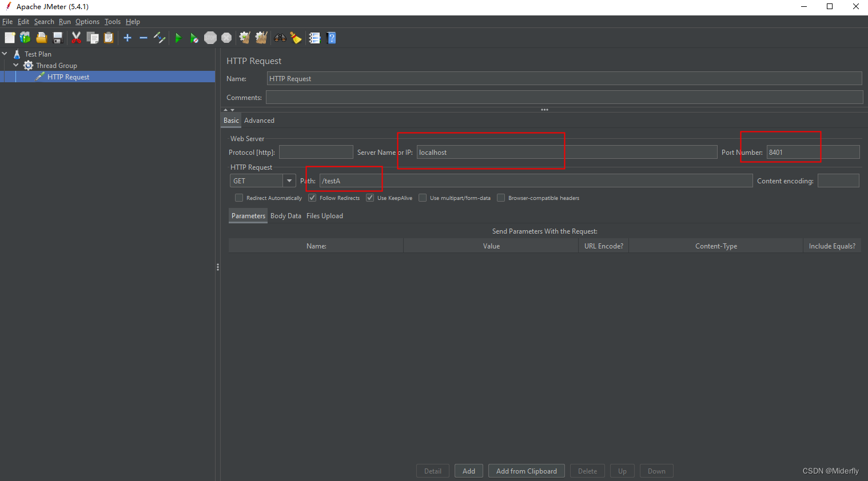Switch to the Body Data tab
Viewport: 868px width, 481px height.
[x=286, y=216]
